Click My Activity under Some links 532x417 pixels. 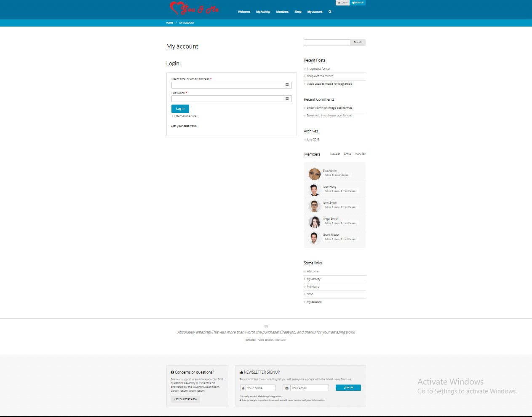point(313,279)
